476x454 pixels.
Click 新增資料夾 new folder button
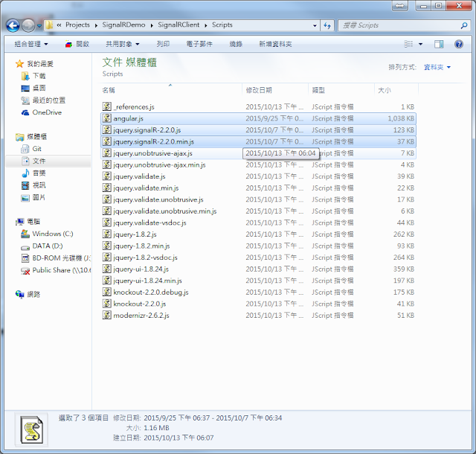tap(275, 44)
